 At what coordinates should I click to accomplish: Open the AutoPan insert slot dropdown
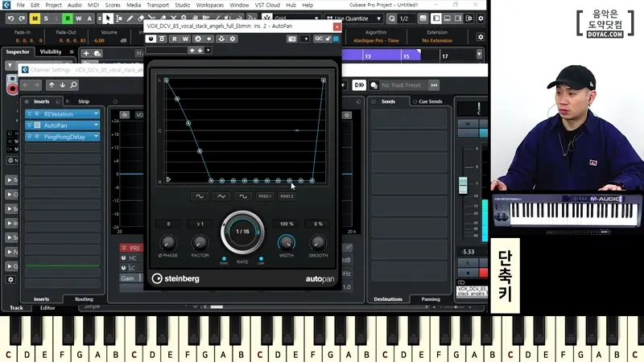point(96,125)
